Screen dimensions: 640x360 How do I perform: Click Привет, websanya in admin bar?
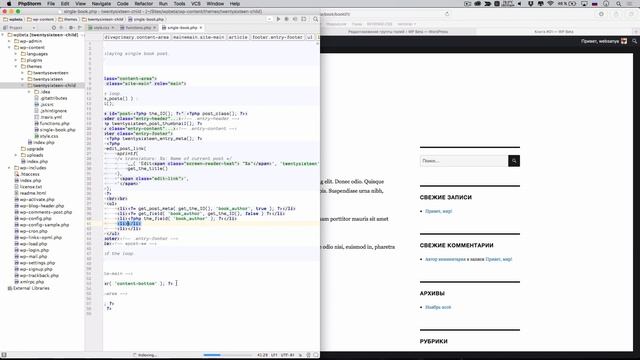(600, 41)
